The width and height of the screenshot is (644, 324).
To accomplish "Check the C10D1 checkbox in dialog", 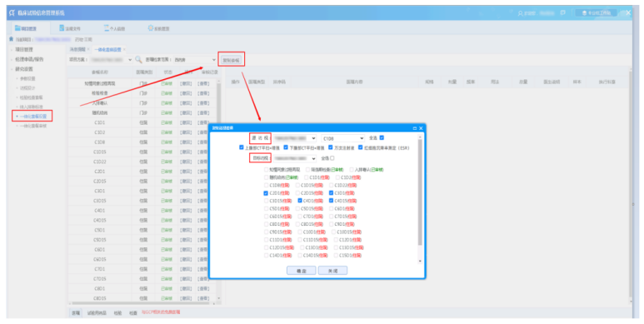I will pos(300,232).
